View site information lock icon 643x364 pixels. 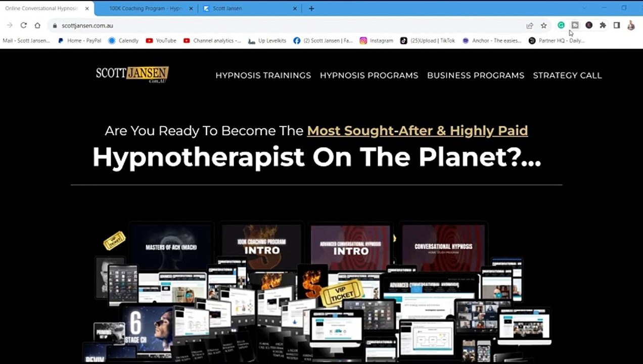point(55,26)
